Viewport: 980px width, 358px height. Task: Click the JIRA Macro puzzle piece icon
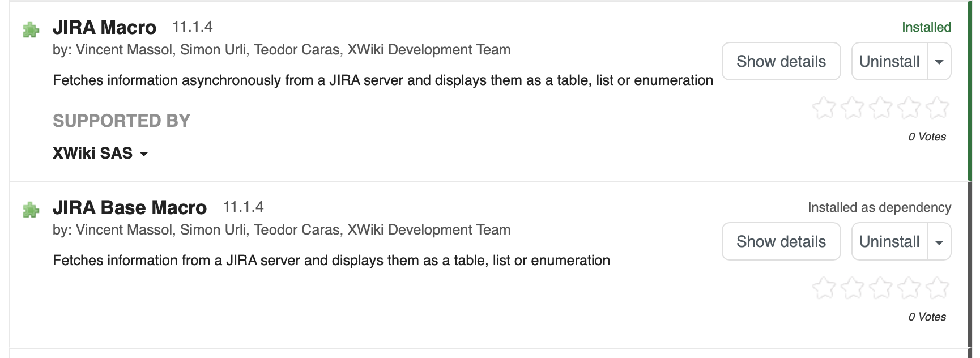click(31, 29)
